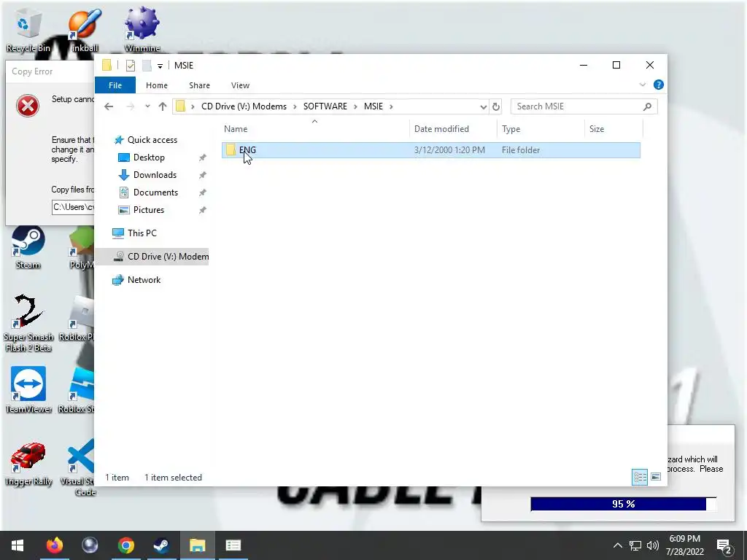The height and width of the screenshot is (560, 747).
Task: Select This PC in navigation pane
Action: coord(142,233)
